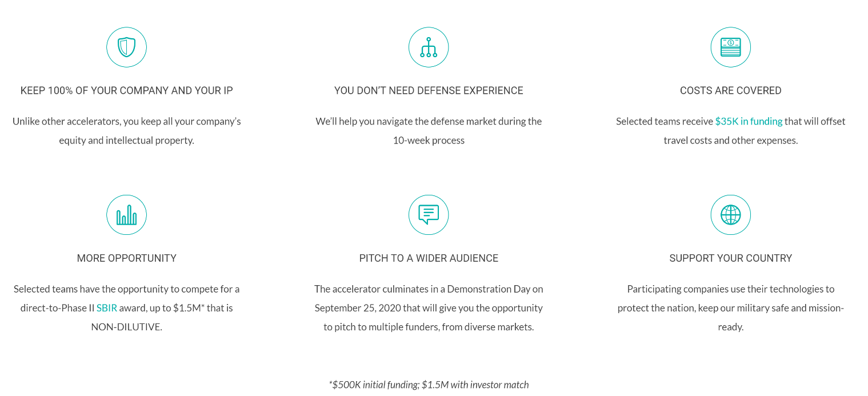Click the bar chart icon
Viewport: 868px width, 396px height.
tap(126, 215)
